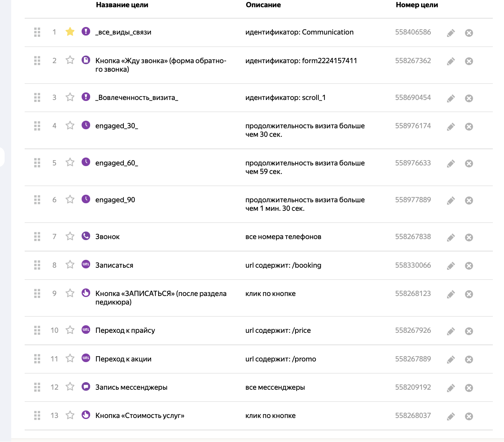Click URL icon next to Переход к акции

pyautogui.click(x=86, y=358)
